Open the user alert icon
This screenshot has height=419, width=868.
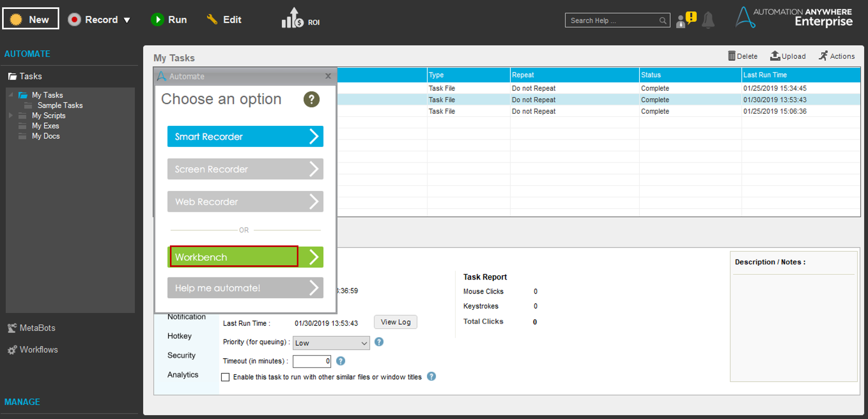[x=687, y=20]
